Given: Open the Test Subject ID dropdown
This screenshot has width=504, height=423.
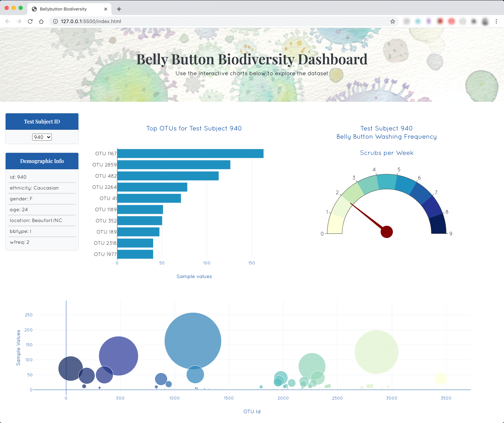Looking at the screenshot, I should 42,137.
